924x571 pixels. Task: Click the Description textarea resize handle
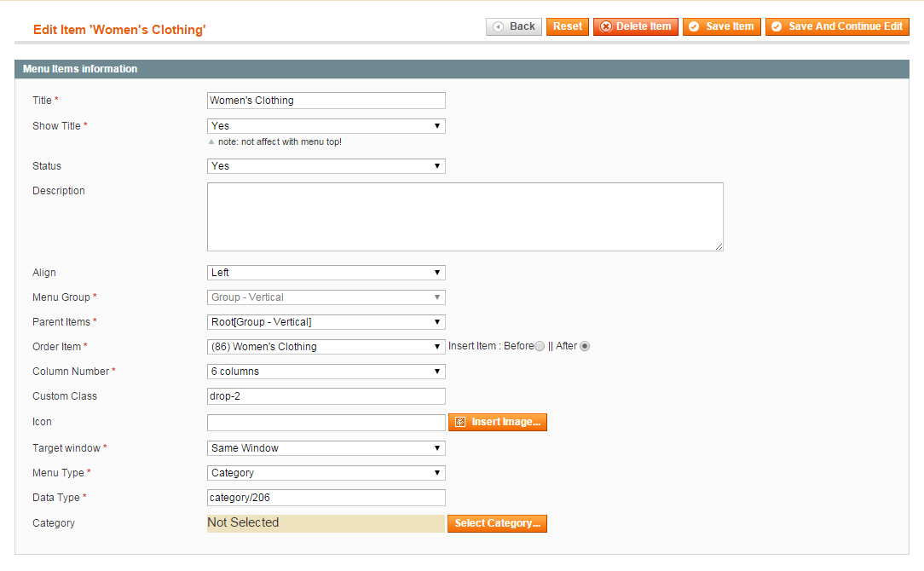click(719, 247)
